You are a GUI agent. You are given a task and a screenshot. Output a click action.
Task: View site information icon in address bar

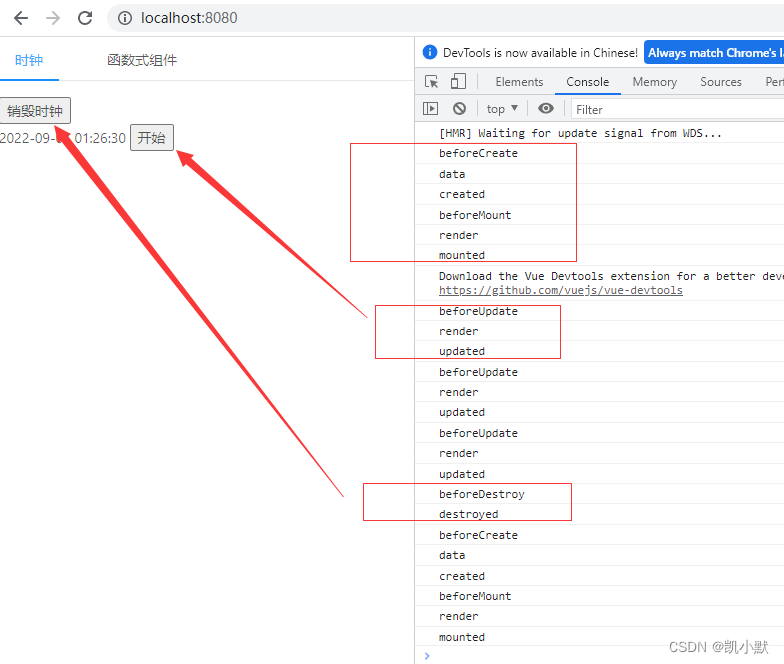[x=124, y=18]
